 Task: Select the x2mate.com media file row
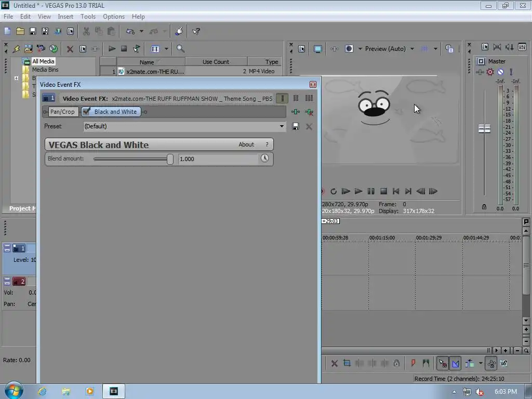[190, 71]
